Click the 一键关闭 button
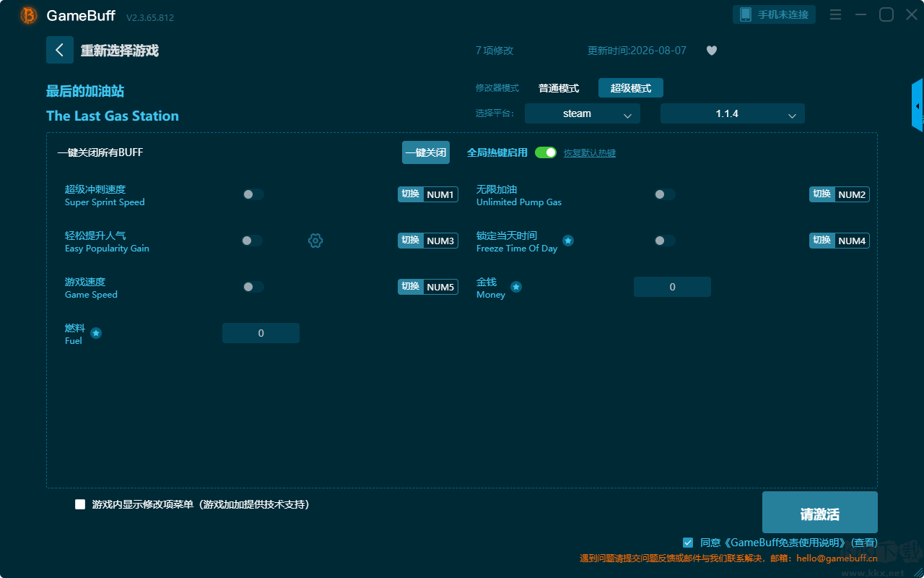The image size is (924, 578). (x=426, y=152)
